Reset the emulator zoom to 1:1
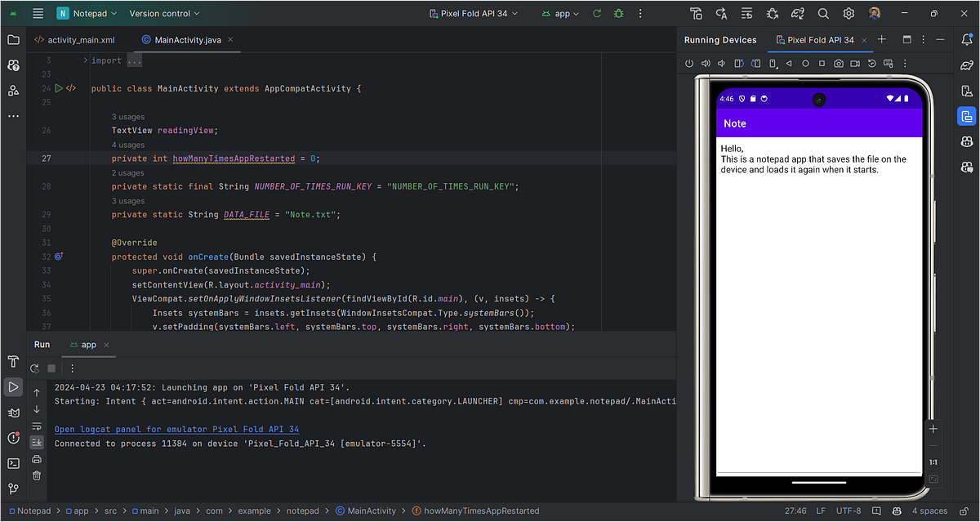980x522 pixels. tap(933, 462)
